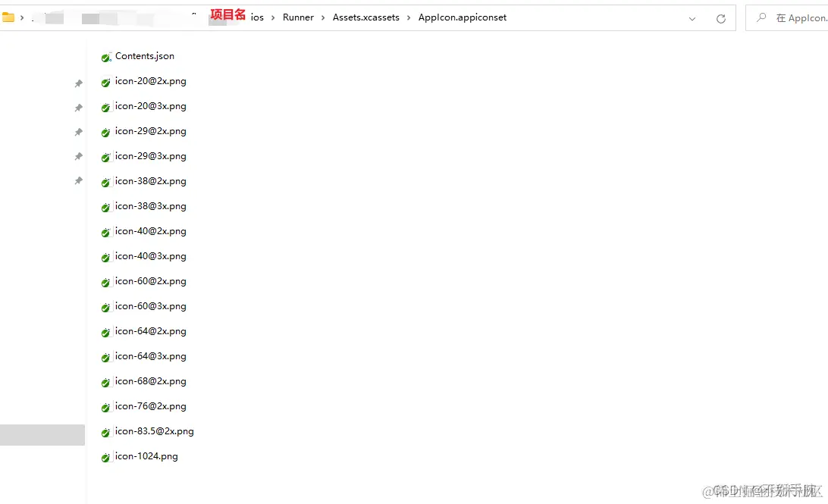
Task: Click the folder icon in the address bar
Action: [x=8, y=17]
